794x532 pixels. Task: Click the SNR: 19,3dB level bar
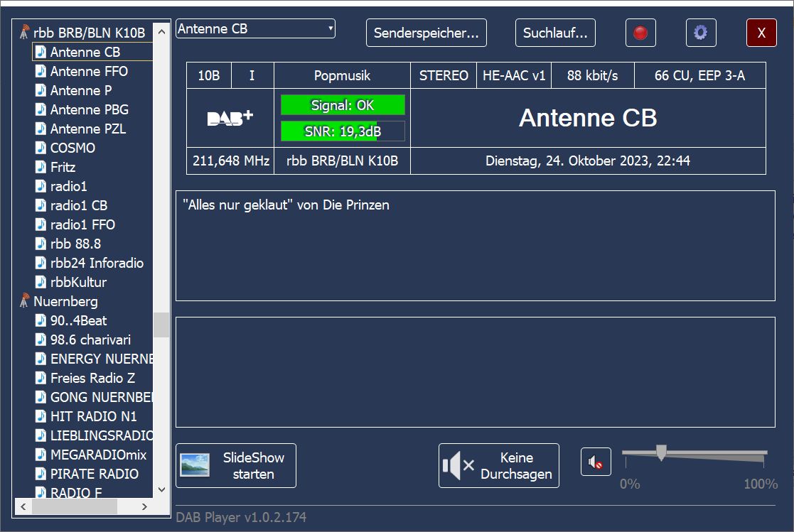point(343,131)
